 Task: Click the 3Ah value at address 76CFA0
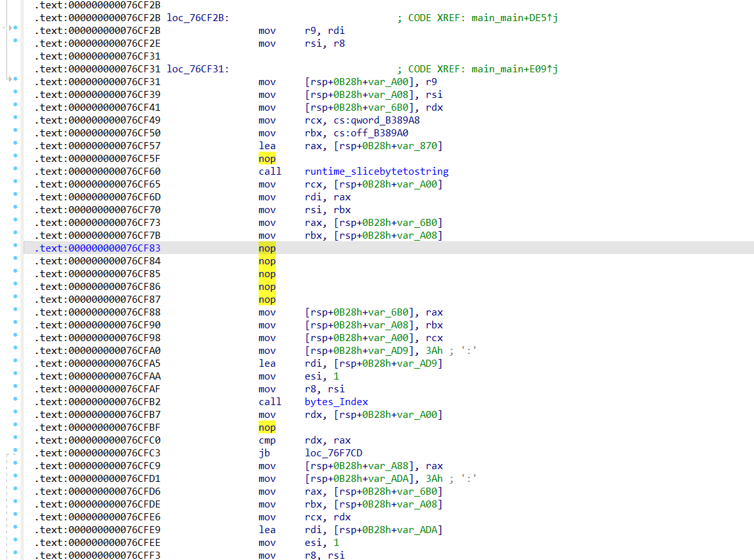click(434, 351)
